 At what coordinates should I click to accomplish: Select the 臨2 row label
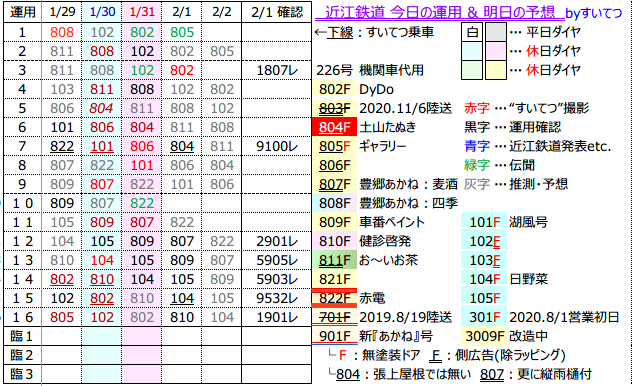coord(23,355)
